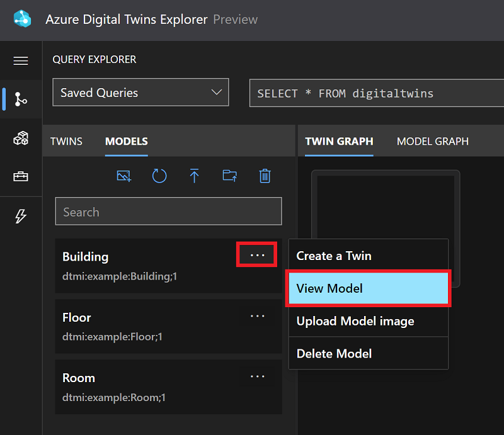Expand the Saved Queries dropdown
Screen dimensions: 504x435
pyautogui.click(x=140, y=92)
